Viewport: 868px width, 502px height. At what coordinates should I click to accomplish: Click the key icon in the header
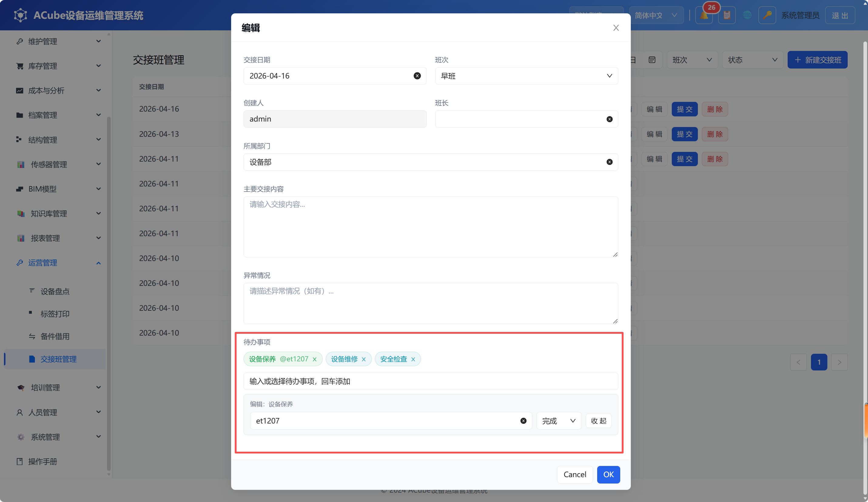(x=767, y=15)
